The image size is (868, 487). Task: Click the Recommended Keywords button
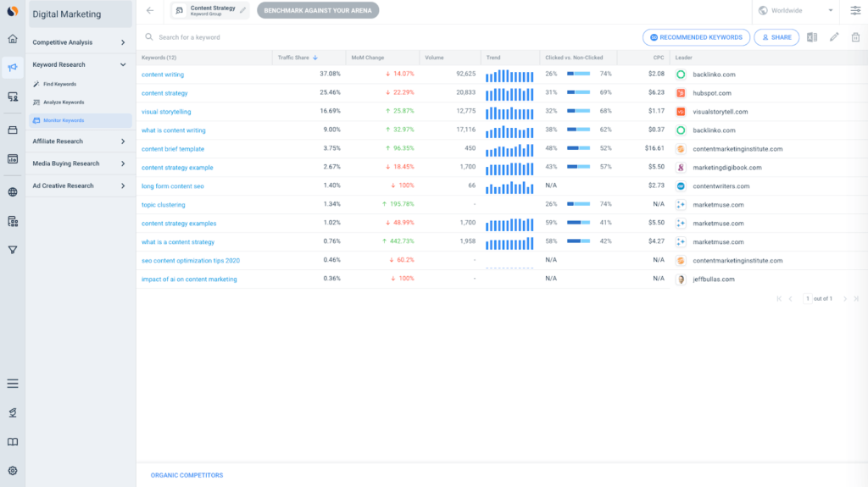click(697, 37)
